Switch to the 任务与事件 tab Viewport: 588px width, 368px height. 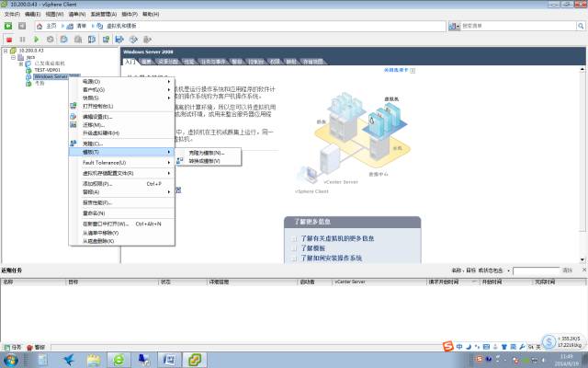(x=213, y=62)
